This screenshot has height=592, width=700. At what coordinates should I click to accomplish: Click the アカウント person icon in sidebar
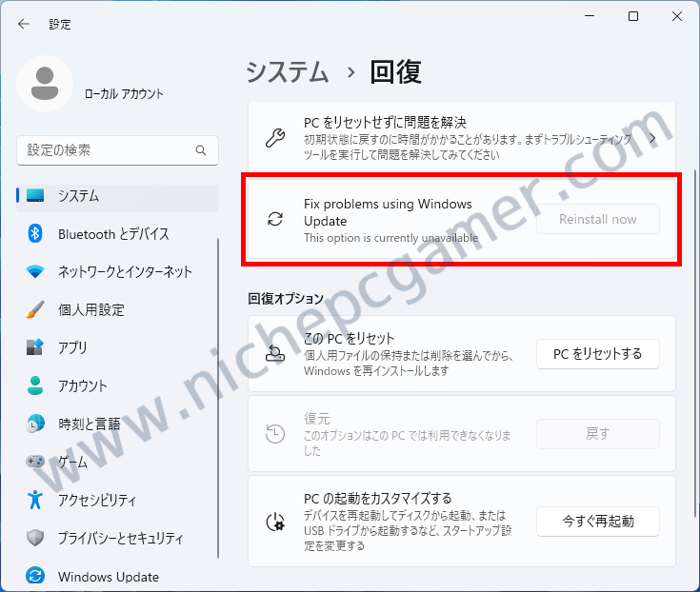(35, 385)
